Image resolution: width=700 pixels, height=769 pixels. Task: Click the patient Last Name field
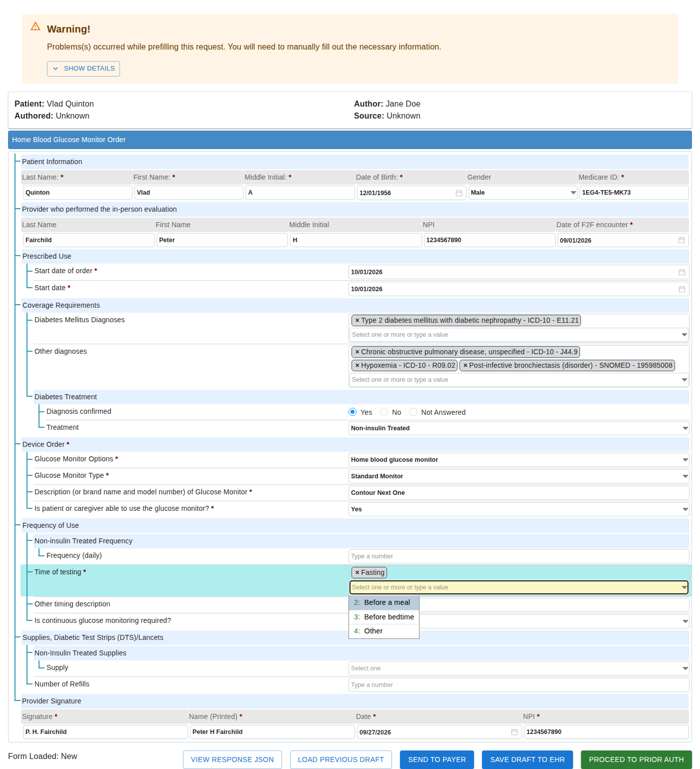tap(77, 193)
